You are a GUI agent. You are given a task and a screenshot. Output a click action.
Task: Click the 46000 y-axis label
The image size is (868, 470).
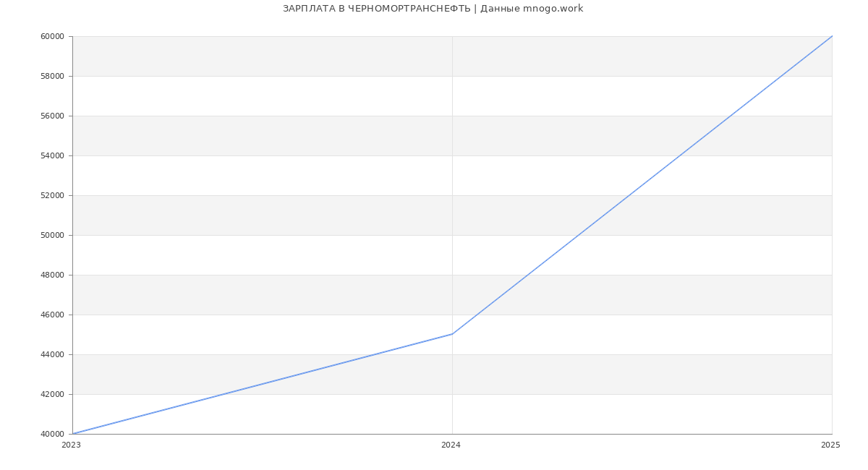(53, 315)
